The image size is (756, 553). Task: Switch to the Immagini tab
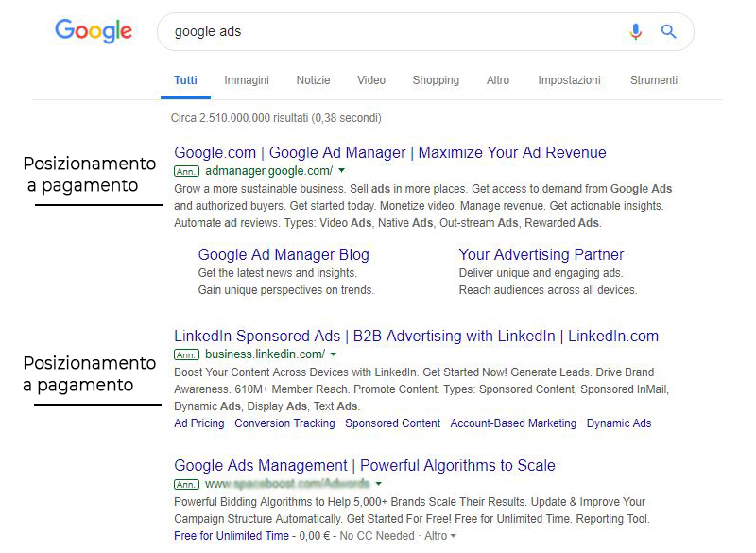click(247, 80)
